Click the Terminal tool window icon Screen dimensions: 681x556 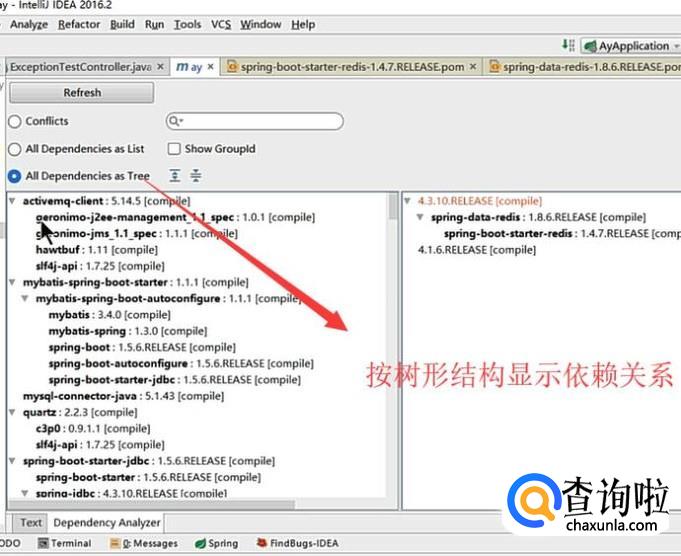pos(43,543)
